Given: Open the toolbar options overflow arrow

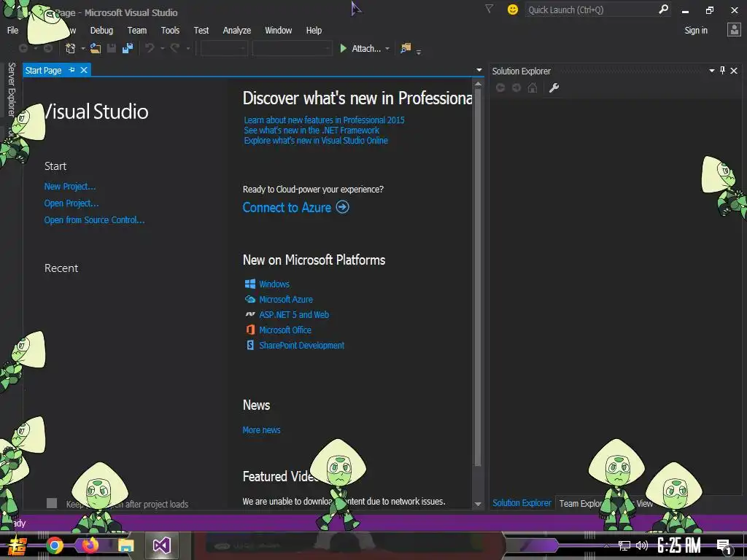Looking at the screenshot, I should 419,52.
